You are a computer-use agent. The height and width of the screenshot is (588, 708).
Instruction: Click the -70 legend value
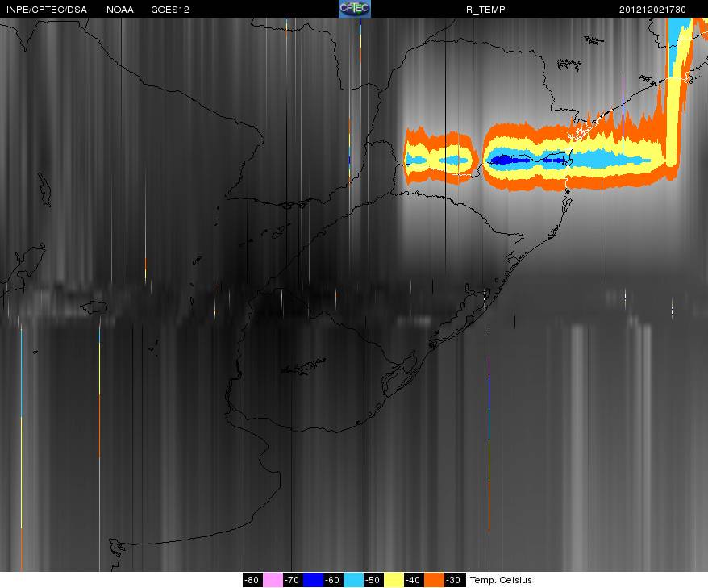click(293, 580)
